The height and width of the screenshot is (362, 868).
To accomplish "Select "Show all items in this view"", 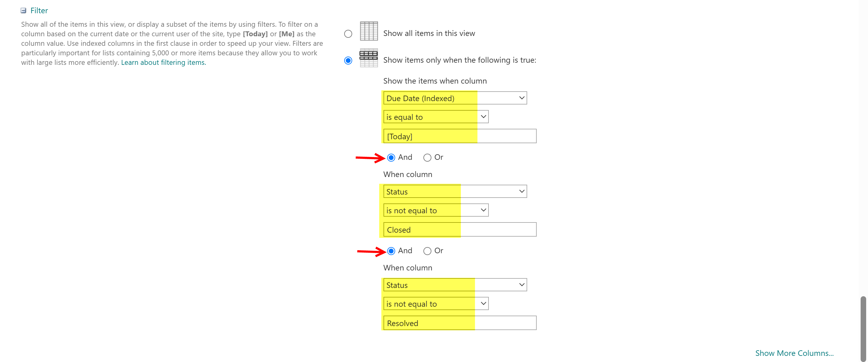I will click(x=348, y=33).
